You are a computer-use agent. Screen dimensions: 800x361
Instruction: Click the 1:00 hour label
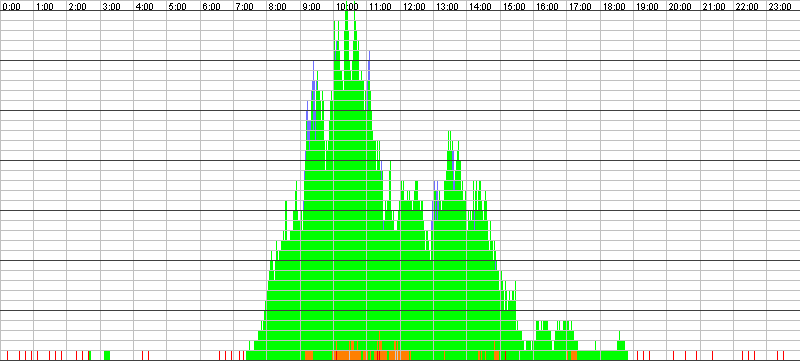(x=45, y=8)
